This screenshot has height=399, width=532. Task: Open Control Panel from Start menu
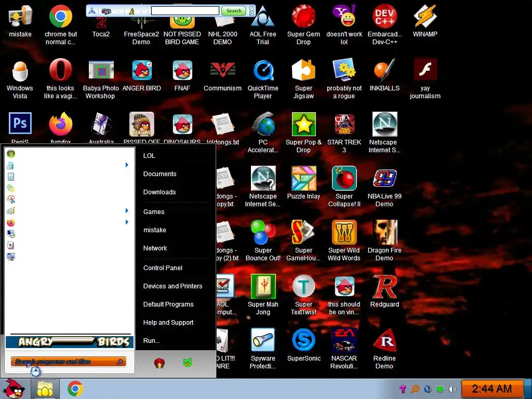pyautogui.click(x=163, y=268)
